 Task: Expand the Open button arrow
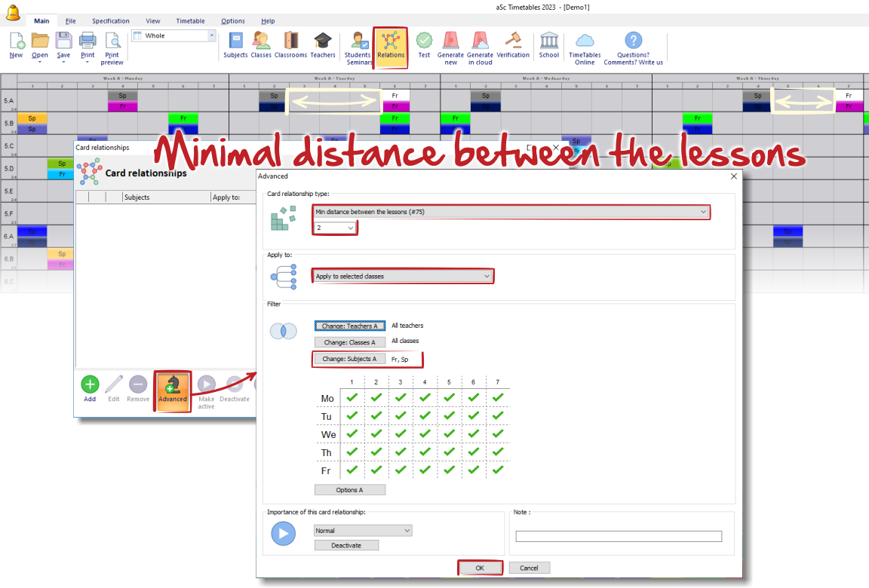coord(40,62)
